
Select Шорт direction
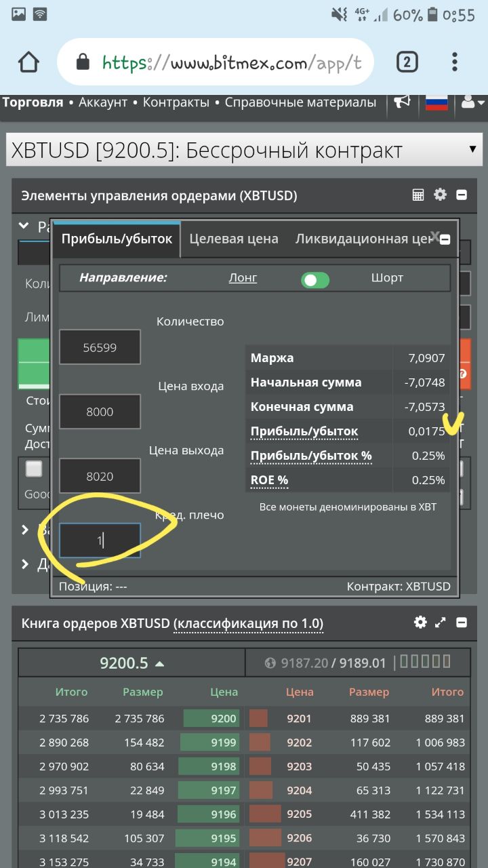(x=387, y=277)
